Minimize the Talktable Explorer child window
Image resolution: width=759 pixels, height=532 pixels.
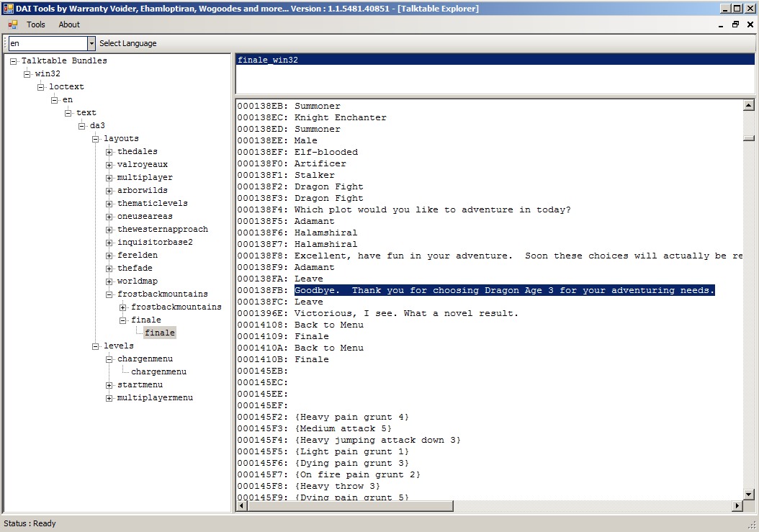click(720, 24)
